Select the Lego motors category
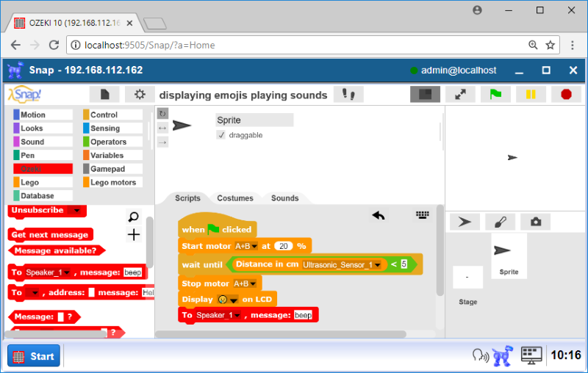The image size is (588, 373). [x=112, y=182]
